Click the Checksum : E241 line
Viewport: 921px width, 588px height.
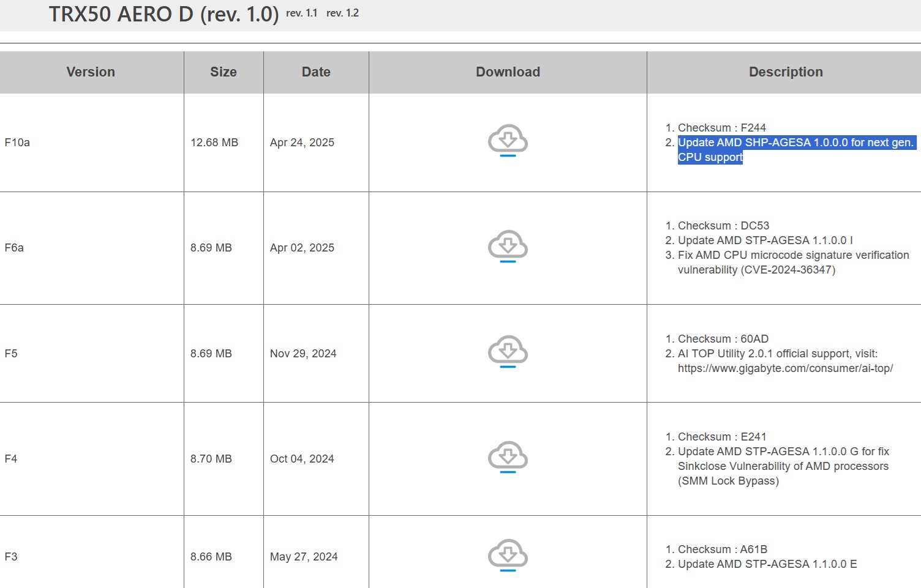(721, 437)
